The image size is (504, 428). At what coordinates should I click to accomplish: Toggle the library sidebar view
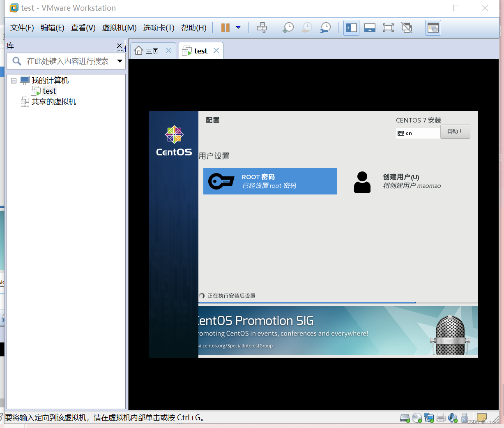pos(351,28)
